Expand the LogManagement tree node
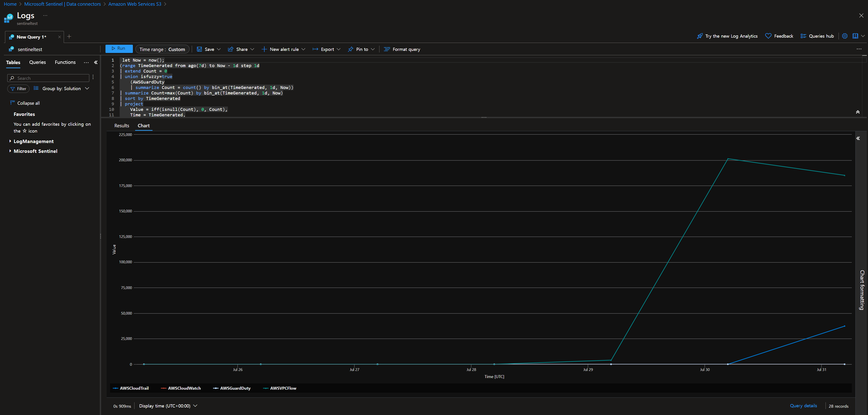 10,141
